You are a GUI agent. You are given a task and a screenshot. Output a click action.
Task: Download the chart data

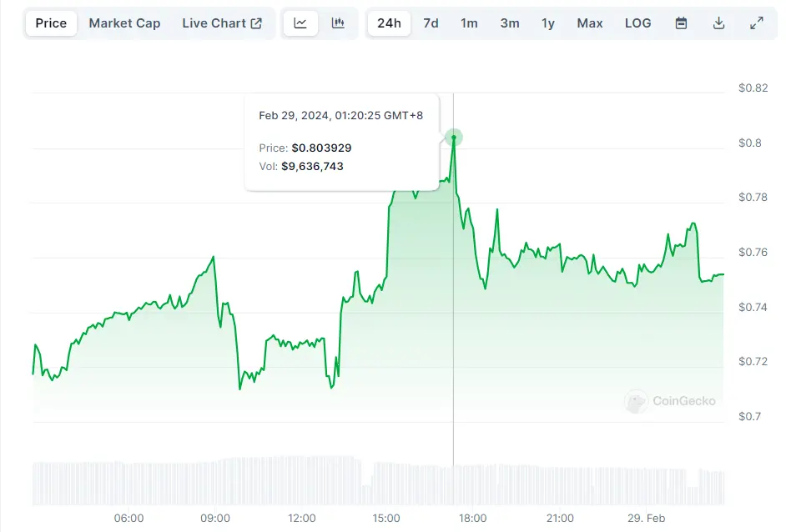718,23
